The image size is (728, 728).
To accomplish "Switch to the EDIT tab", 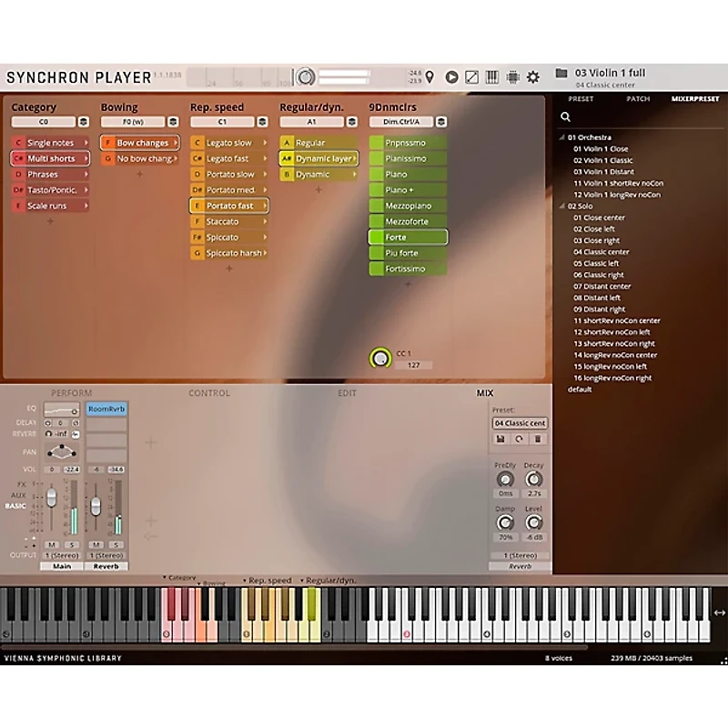I will 347,393.
